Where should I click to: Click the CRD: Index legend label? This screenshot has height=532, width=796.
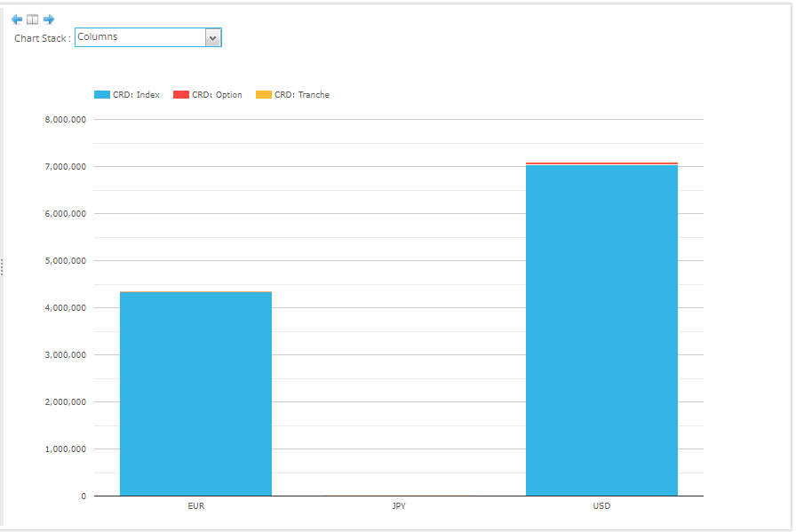tap(136, 95)
